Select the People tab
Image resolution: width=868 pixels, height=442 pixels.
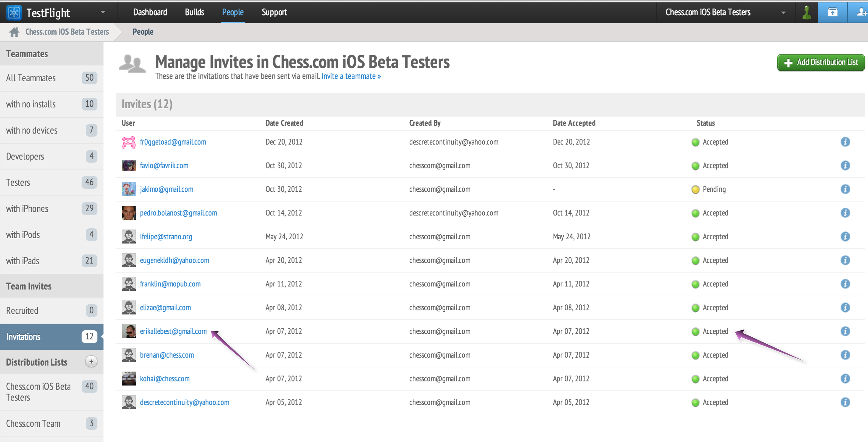(233, 12)
